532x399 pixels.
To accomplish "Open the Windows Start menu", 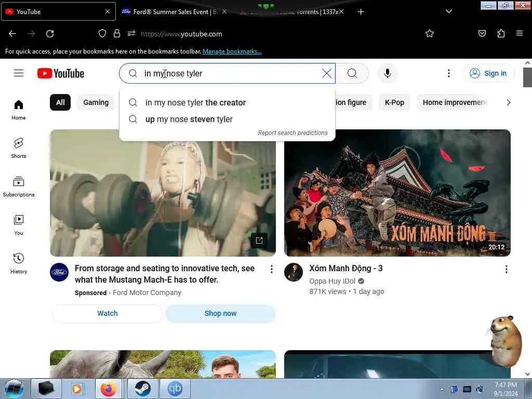I will click(x=14, y=389).
